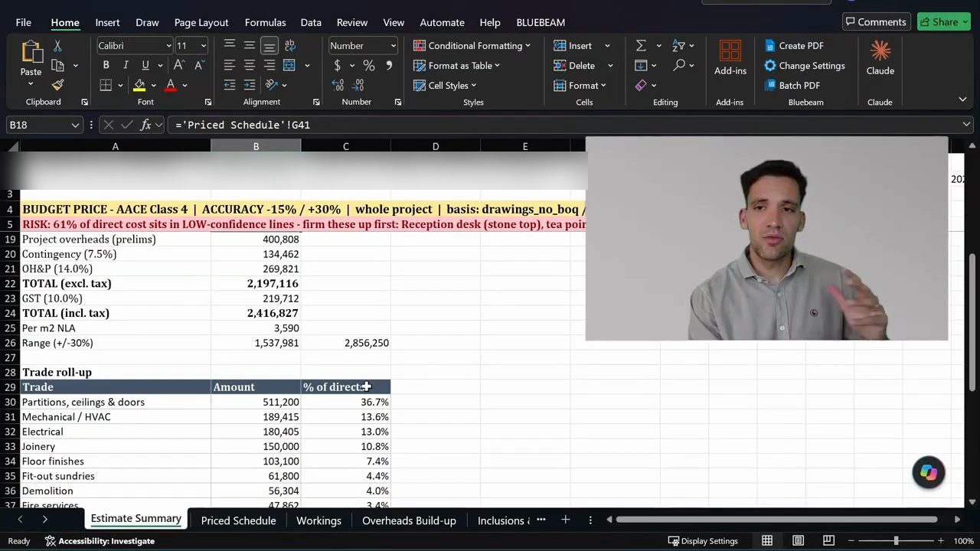The width and height of the screenshot is (980, 551).
Task: Click the Borders grid icon
Action: coord(106,85)
